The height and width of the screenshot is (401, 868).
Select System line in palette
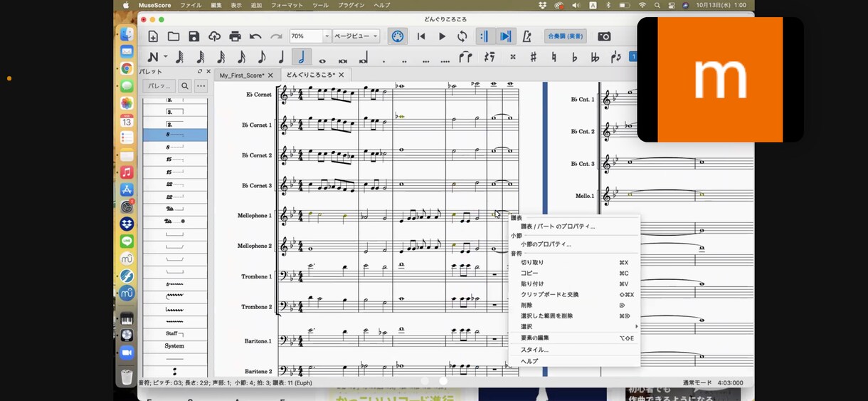point(175,345)
